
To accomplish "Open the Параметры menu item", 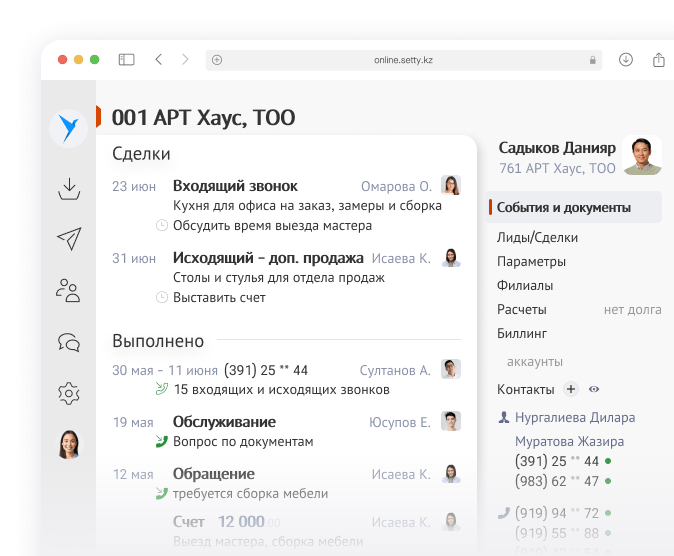I will tap(531, 262).
